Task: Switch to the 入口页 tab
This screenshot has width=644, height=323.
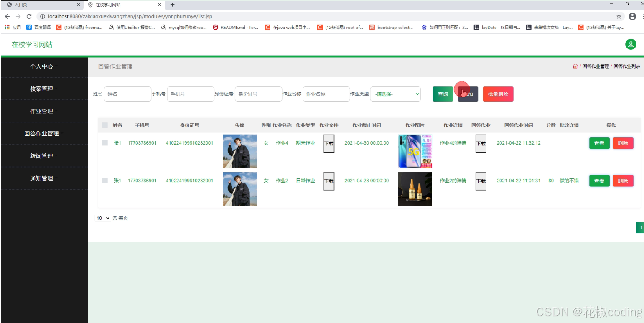Action: (42, 5)
